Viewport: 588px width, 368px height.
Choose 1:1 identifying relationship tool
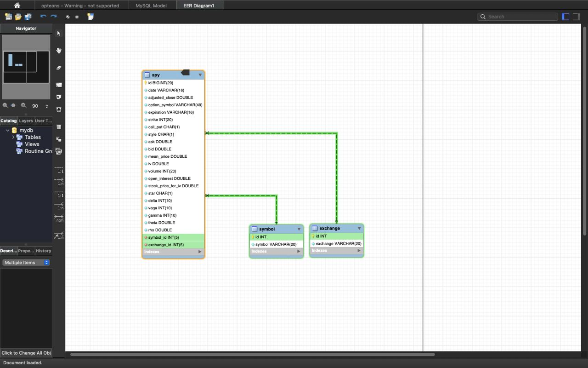click(59, 194)
